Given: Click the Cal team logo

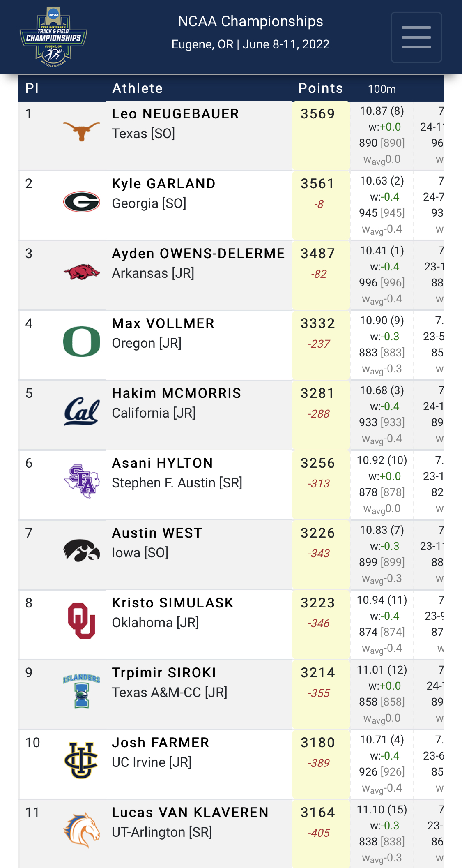Looking at the screenshot, I should click(x=82, y=411).
